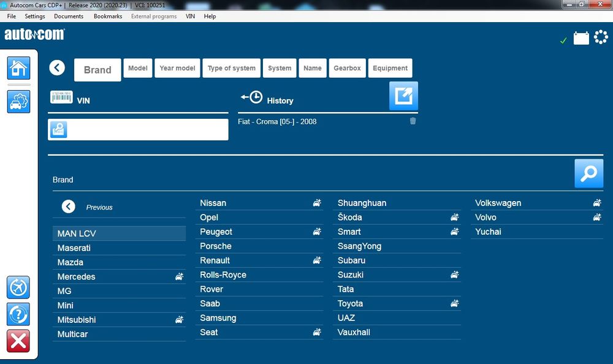Open the external link icon above History

[x=403, y=96]
